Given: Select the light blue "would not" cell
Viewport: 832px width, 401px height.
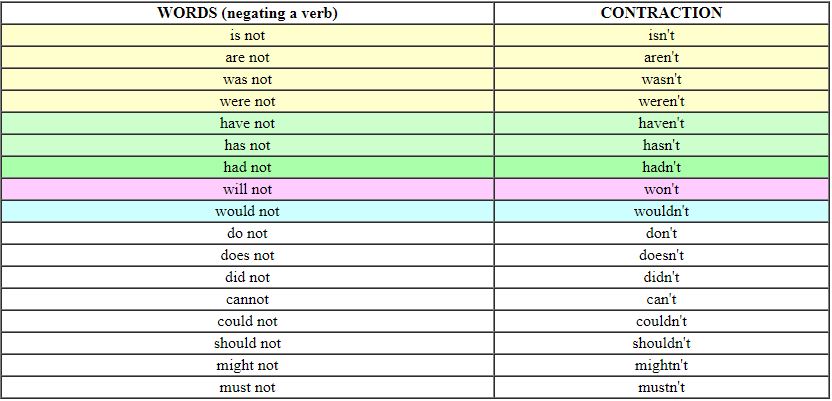Looking at the screenshot, I should [247, 211].
